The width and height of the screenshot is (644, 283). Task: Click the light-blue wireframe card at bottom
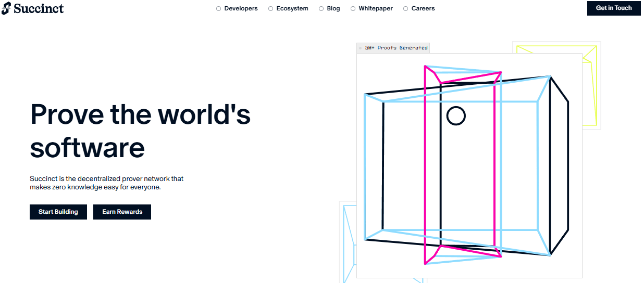tap(348, 242)
